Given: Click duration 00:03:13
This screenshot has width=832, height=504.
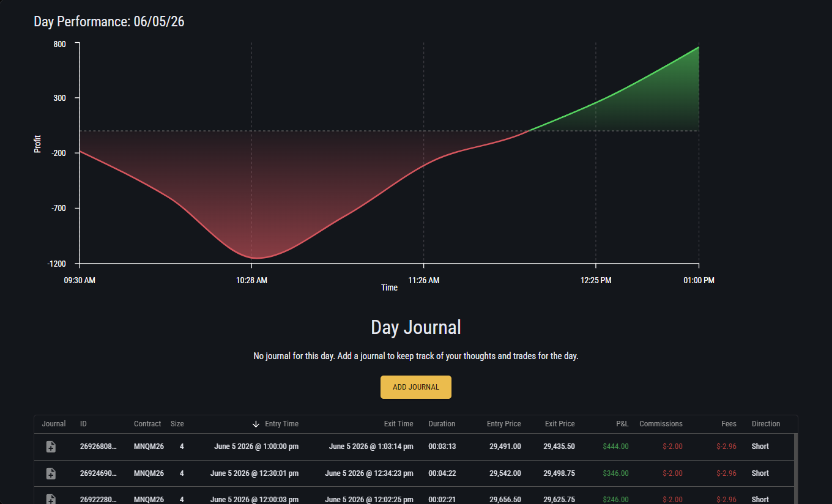Looking at the screenshot, I should pyautogui.click(x=442, y=447).
